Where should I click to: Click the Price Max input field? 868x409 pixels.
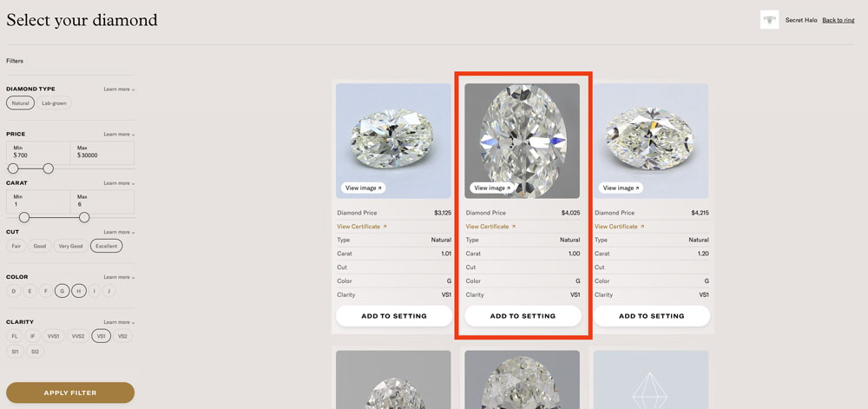(102, 153)
